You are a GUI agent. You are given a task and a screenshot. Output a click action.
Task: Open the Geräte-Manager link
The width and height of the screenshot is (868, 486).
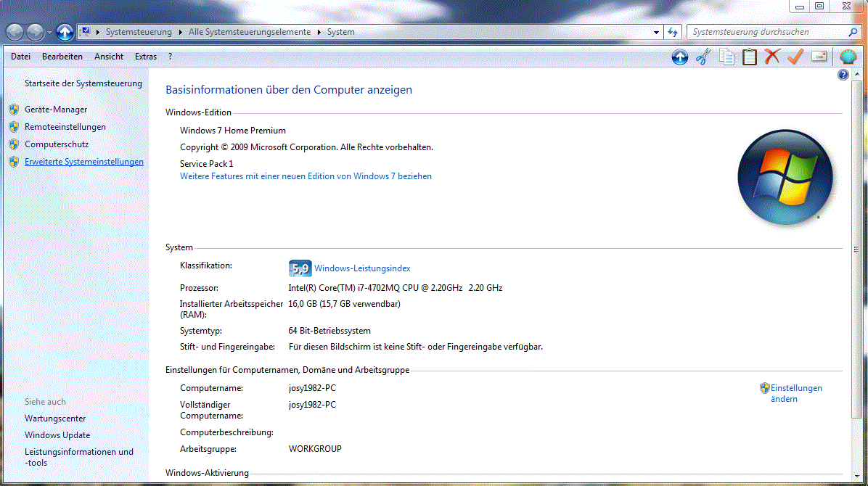pyautogui.click(x=56, y=110)
